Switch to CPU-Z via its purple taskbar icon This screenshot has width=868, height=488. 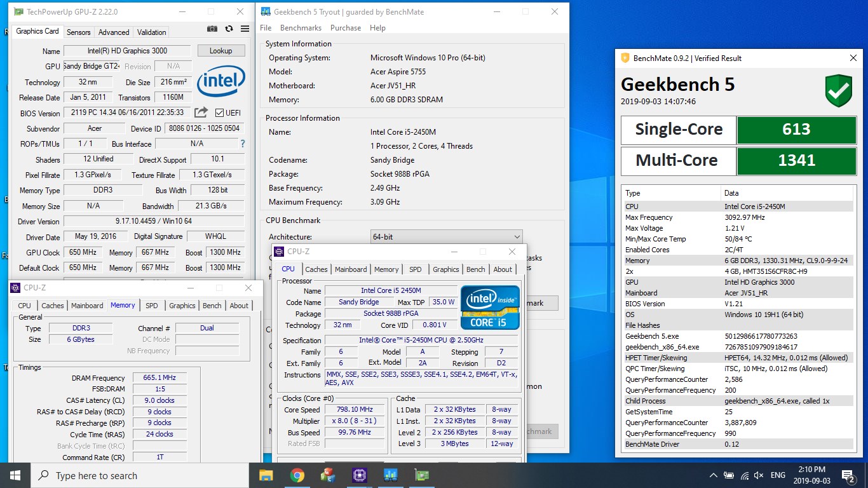[x=360, y=475]
